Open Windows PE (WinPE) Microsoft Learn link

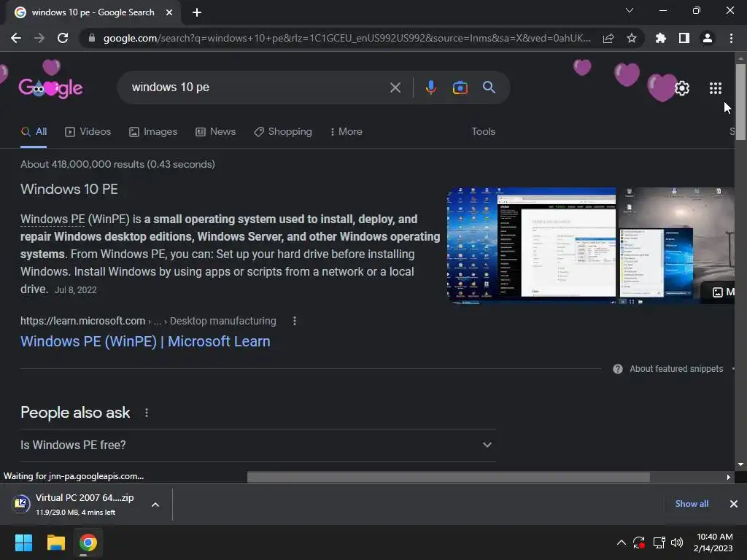click(x=145, y=341)
